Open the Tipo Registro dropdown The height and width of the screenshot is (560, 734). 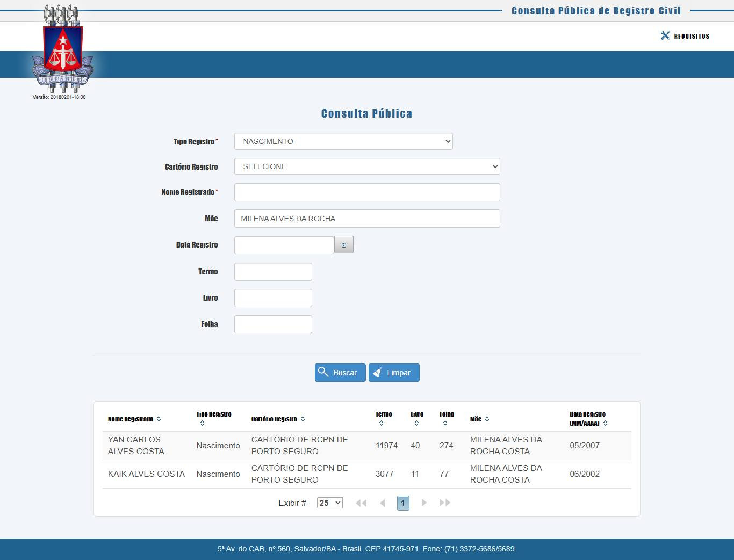(343, 141)
